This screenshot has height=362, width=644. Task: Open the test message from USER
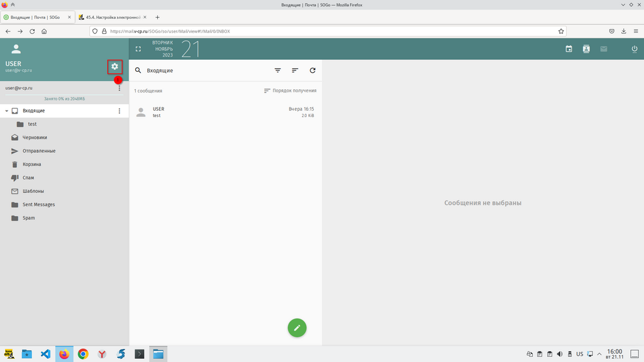[225, 112]
